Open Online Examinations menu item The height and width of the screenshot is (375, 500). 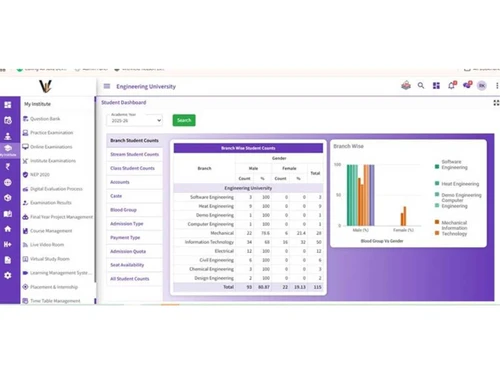[47, 147]
